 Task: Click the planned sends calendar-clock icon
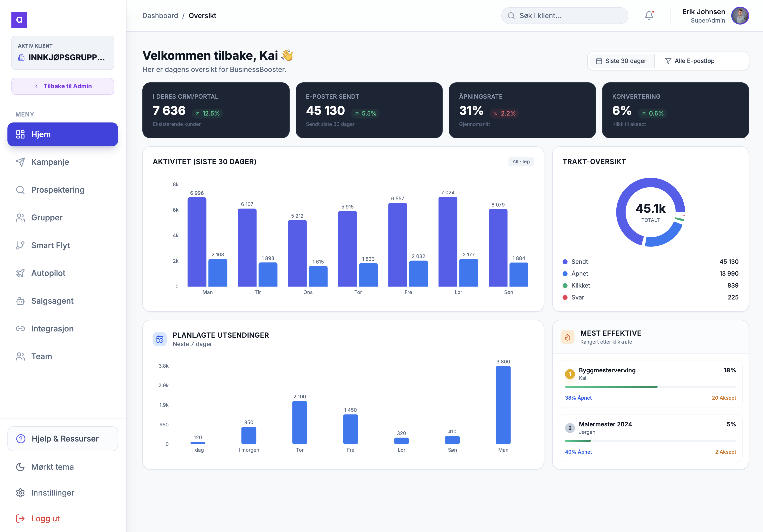coord(160,339)
